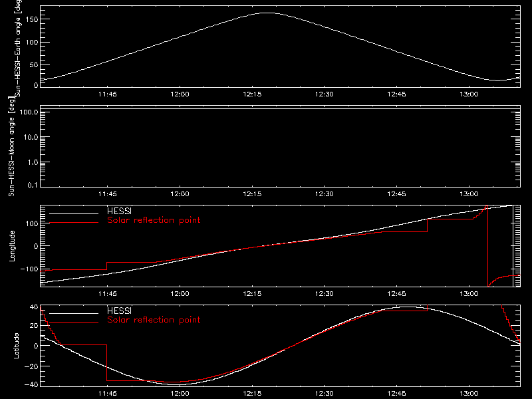Click 20 tick on Latitude axis
Image resolution: width=532 pixels, height=399 pixels.
tap(34, 326)
